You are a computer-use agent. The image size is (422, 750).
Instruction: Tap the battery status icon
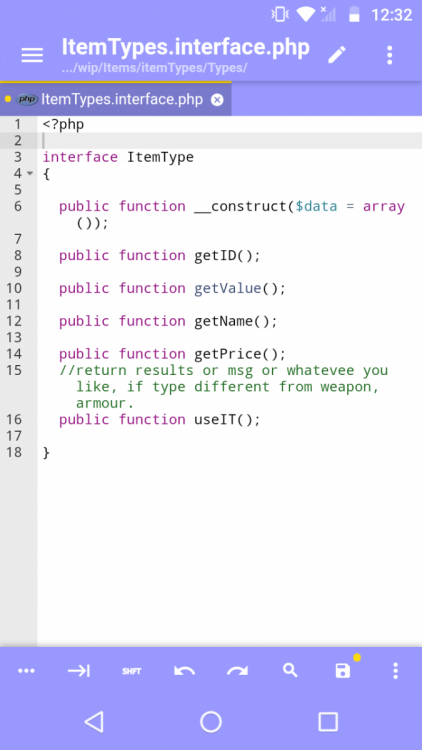pyautogui.click(x=354, y=14)
